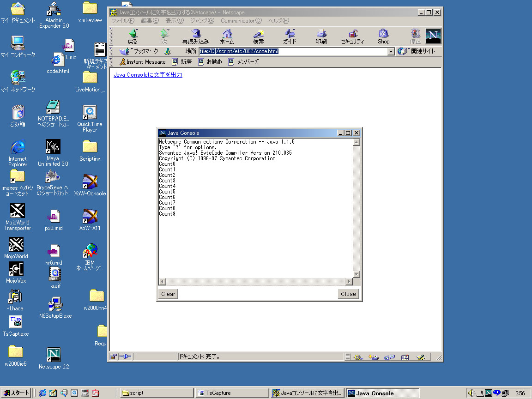The height and width of the screenshot is (399, 532).
Task: Click the Composer icon in component bar
Action: tap(421, 357)
